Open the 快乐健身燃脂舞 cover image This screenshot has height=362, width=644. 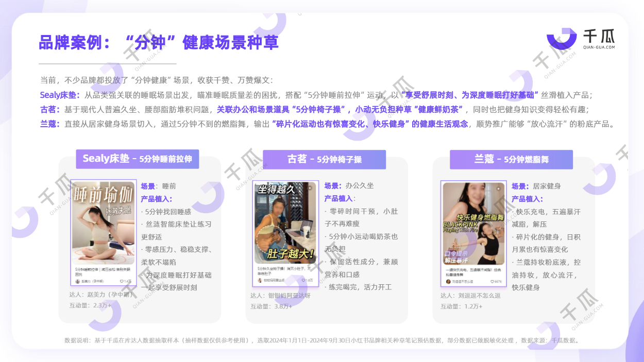(473, 224)
